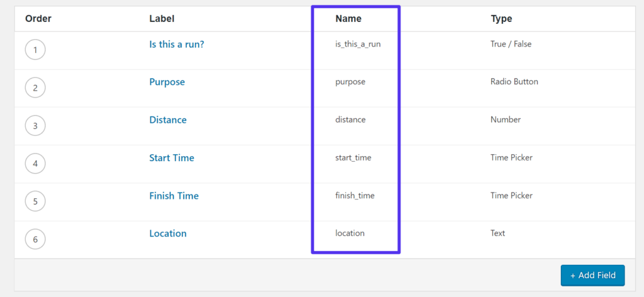Open the Start Time field
The image size is (644, 297).
(172, 158)
